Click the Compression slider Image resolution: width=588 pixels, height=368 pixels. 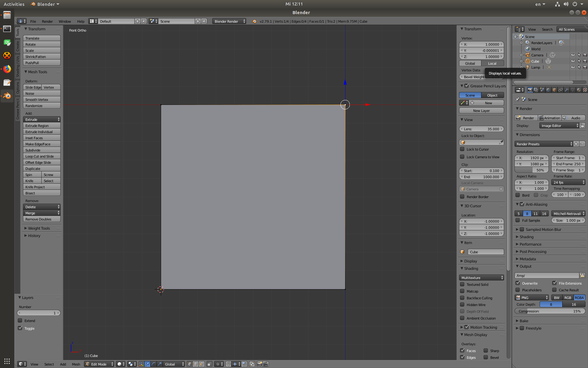point(550,311)
